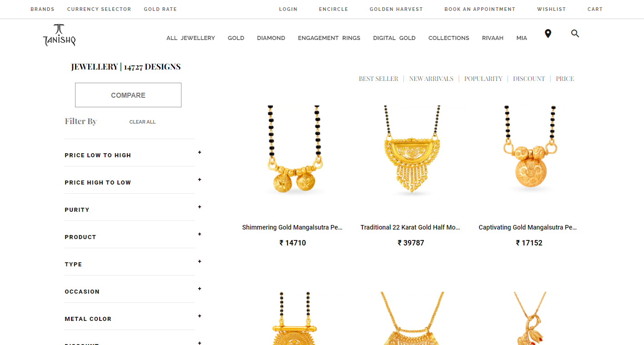Open Currency Selector

99,9
